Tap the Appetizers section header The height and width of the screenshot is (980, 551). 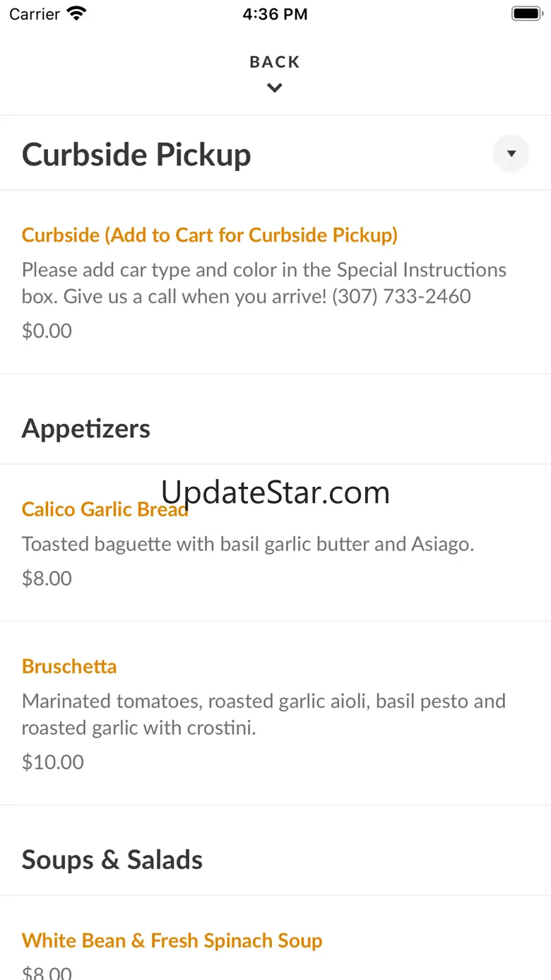point(86,428)
